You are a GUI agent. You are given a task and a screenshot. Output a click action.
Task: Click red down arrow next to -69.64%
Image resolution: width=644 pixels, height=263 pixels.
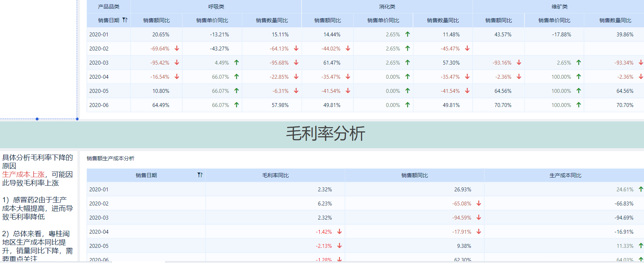[x=177, y=48]
